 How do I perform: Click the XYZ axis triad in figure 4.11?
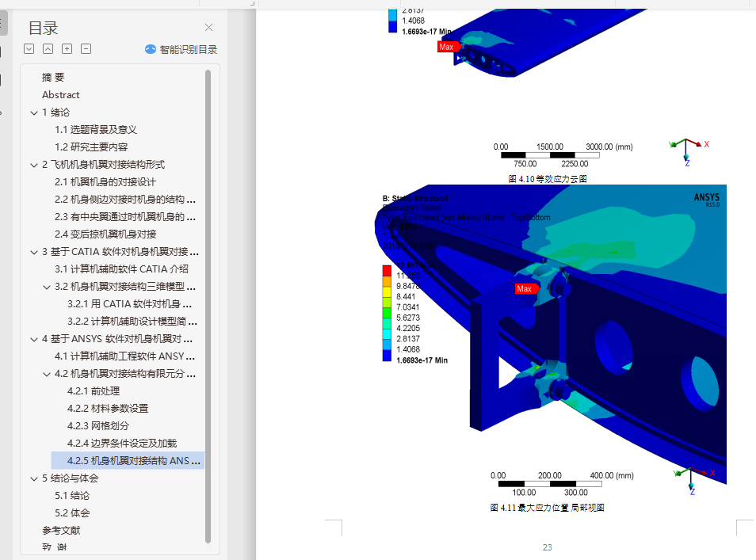(693, 480)
